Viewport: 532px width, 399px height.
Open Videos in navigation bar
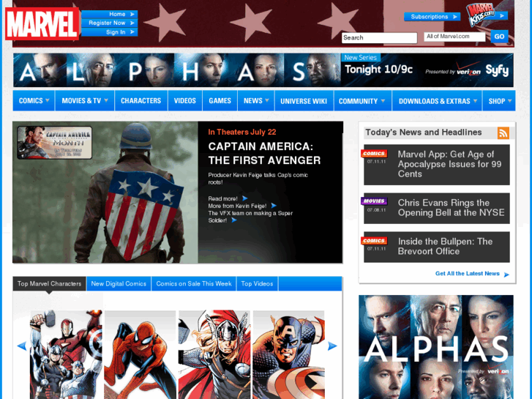185,100
